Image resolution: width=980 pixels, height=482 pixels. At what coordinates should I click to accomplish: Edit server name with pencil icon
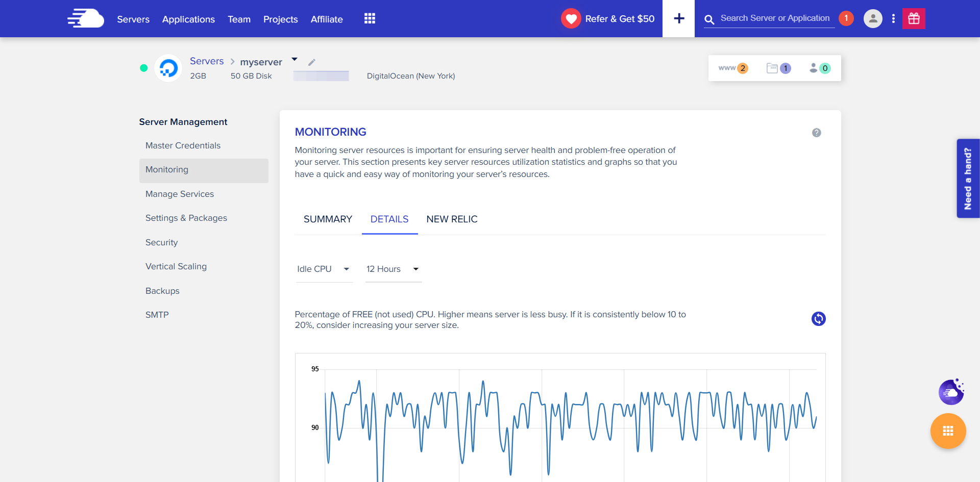click(x=311, y=62)
